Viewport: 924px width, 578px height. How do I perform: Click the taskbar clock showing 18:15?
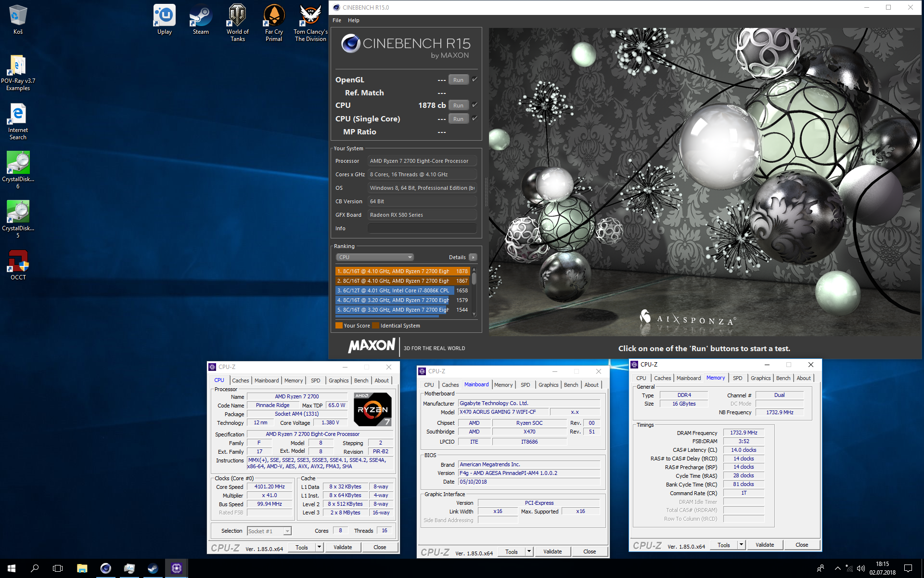(882, 568)
